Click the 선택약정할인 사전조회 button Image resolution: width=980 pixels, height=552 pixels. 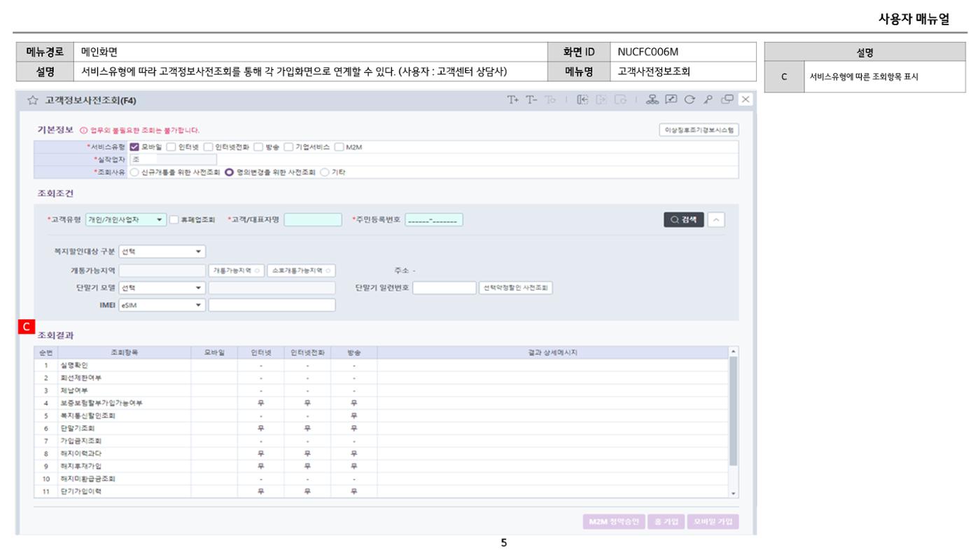coord(516,288)
